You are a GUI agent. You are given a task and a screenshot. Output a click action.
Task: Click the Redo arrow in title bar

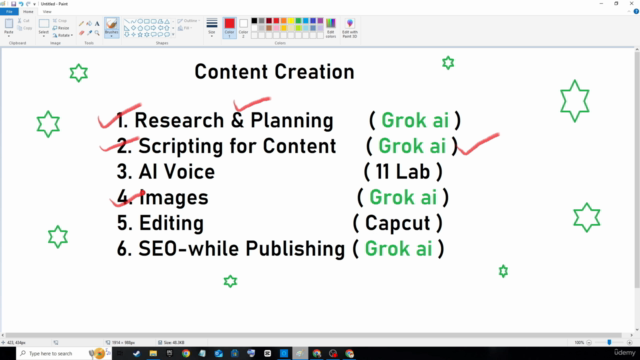pos(28,4)
